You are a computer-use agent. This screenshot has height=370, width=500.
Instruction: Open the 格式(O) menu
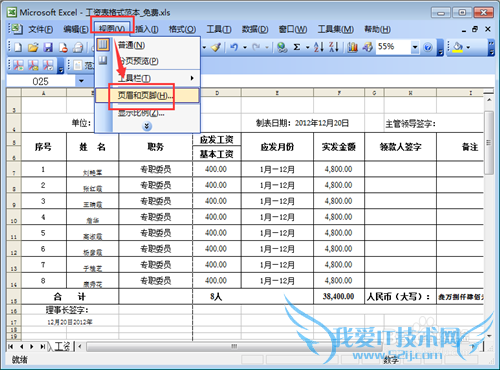[x=182, y=29]
